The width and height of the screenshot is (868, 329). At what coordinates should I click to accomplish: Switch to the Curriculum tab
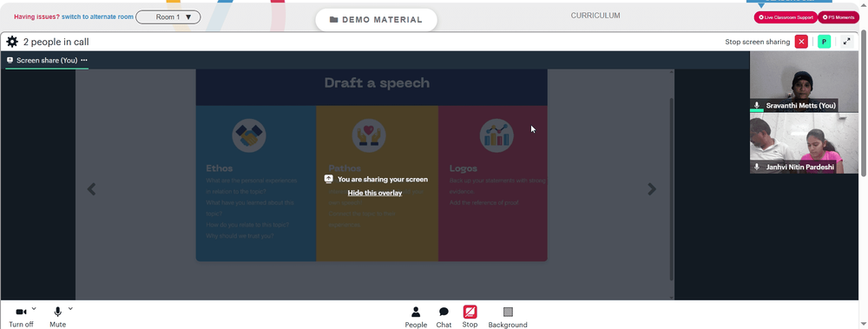pos(595,16)
